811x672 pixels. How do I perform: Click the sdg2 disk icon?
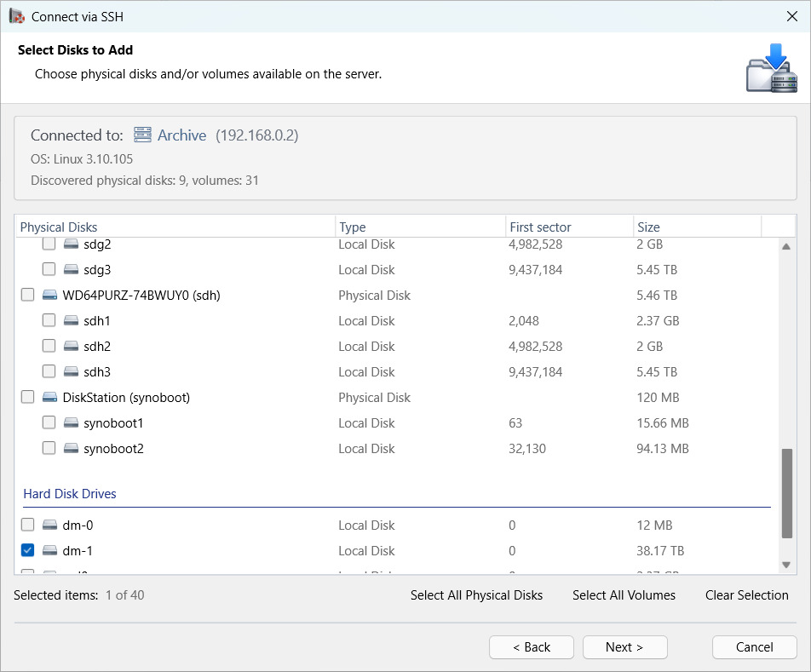pos(71,244)
